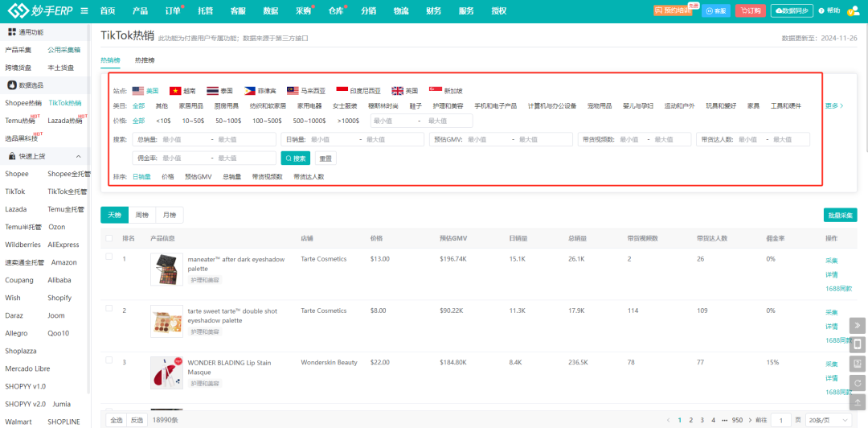Open the tarte sweet tarte palette thumbnail
This screenshot has width=868, height=428.
click(166, 322)
